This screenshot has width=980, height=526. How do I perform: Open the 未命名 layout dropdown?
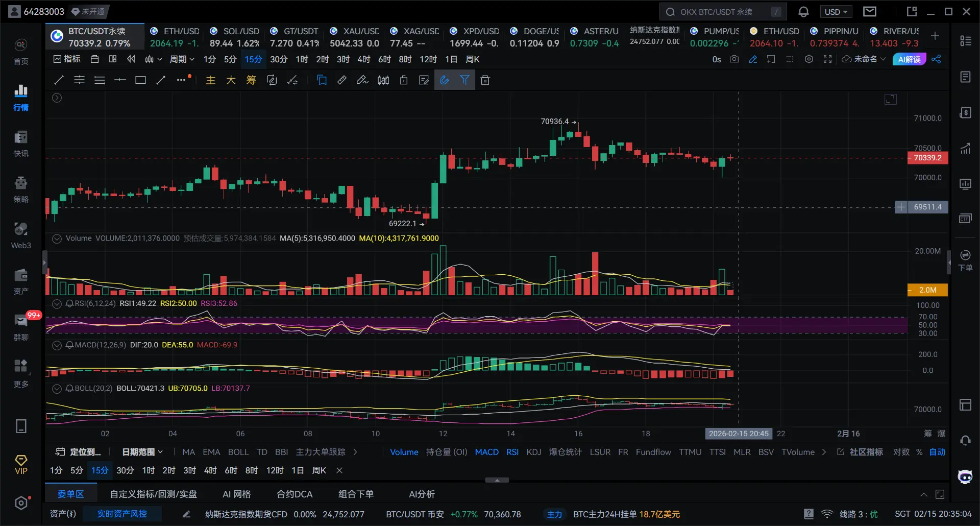864,59
